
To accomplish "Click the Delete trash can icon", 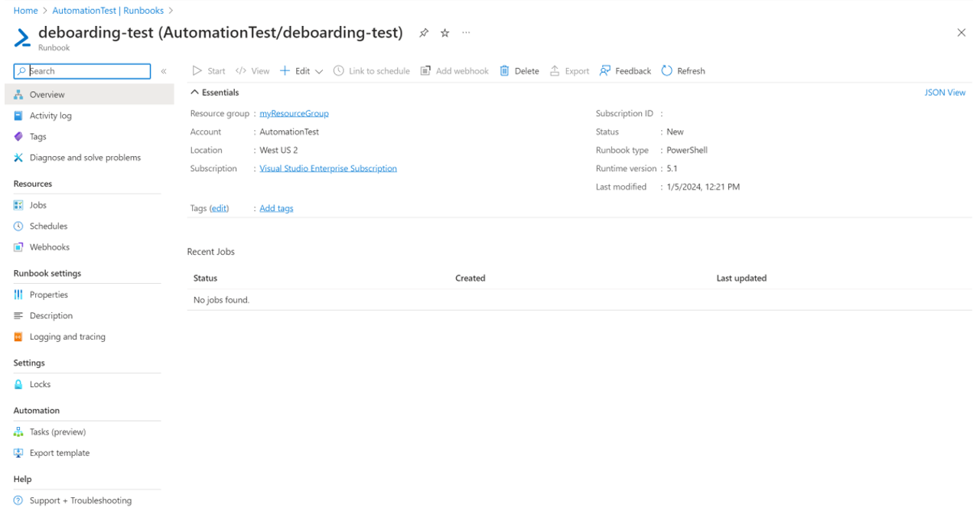I will click(x=505, y=70).
